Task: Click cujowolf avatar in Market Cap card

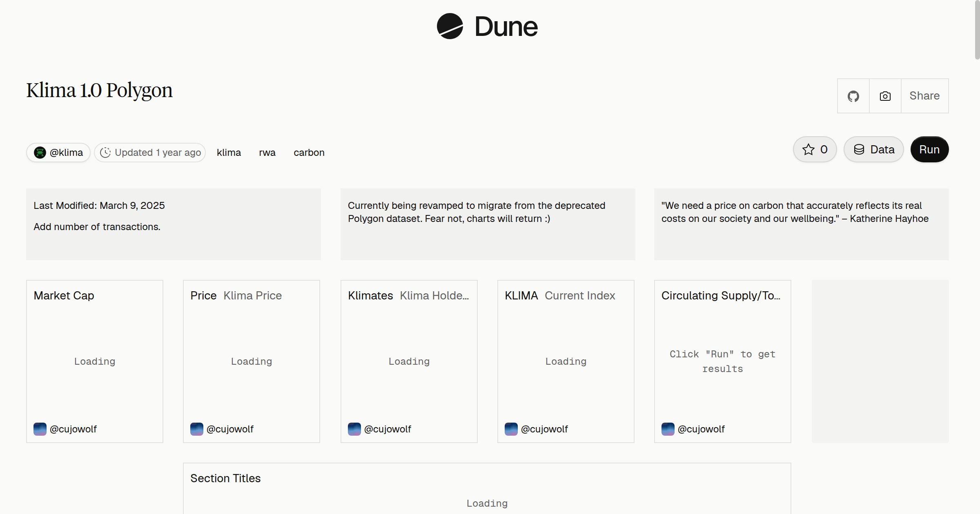Action: click(x=40, y=429)
